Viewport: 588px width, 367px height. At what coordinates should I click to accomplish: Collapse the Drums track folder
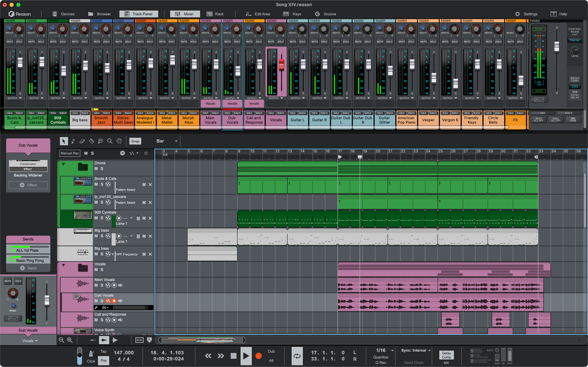[63, 164]
